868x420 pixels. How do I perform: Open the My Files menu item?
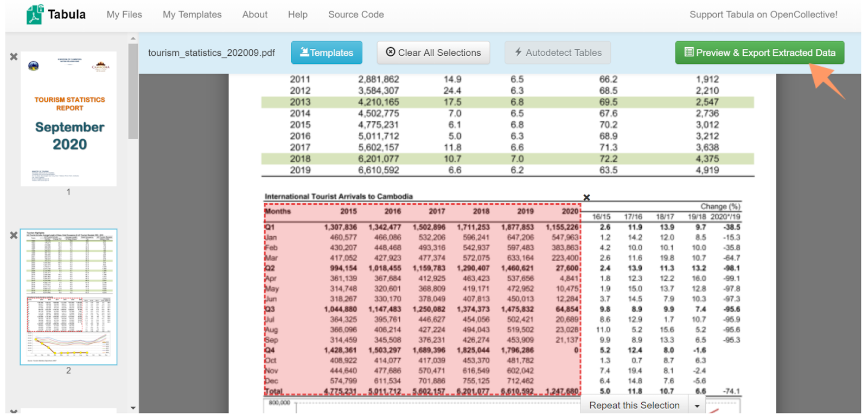(x=124, y=15)
